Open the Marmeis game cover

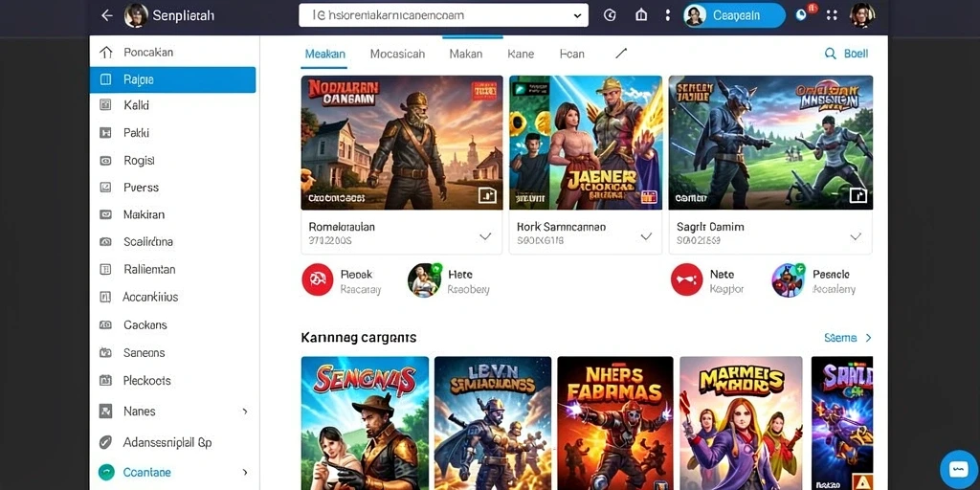[x=742, y=423]
